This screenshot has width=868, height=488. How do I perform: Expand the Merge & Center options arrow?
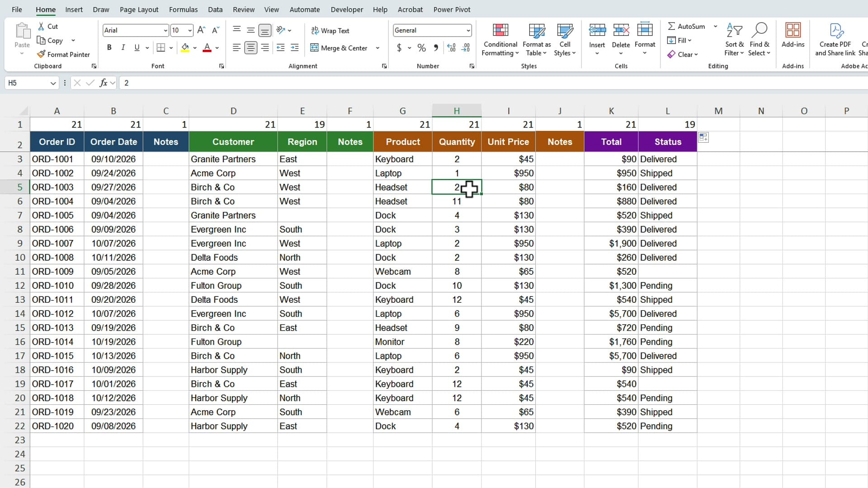pyautogui.click(x=377, y=48)
